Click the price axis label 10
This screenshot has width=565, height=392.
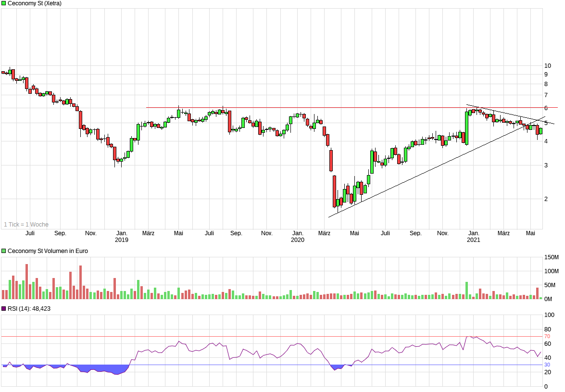point(547,65)
